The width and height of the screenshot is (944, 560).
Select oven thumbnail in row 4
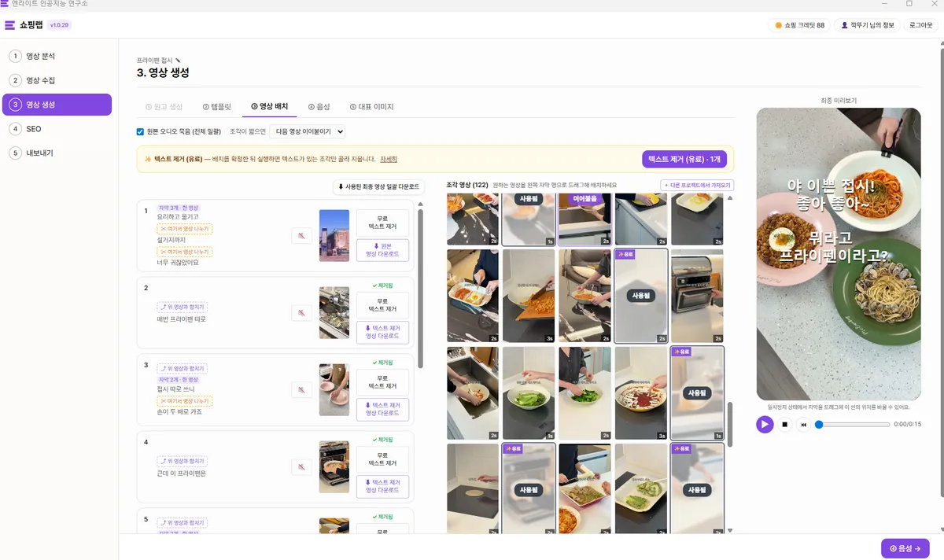[334, 466]
